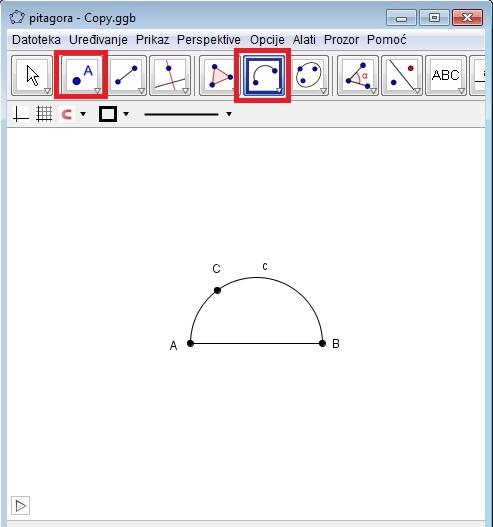Viewport: 493px width, 527px height.
Task: Choose the Line through two points tool
Action: click(x=126, y=76)
